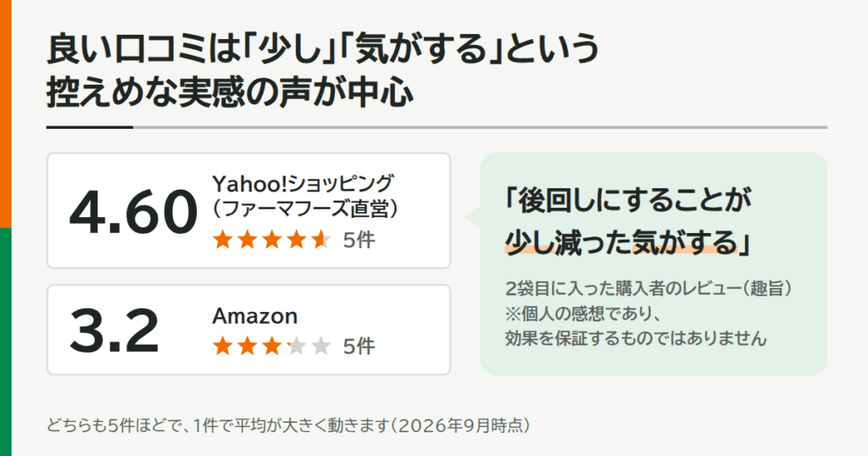Click the first orange star in Yahoo rating

(x=223, y=240)
